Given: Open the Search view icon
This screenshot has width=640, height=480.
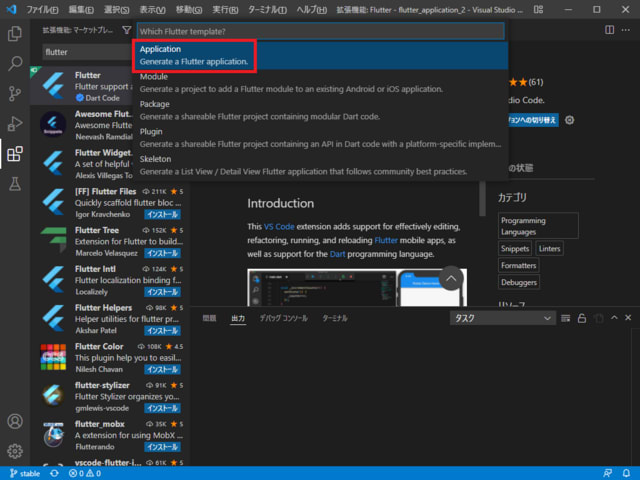Looking at the screenshot, I should (15, 64).
